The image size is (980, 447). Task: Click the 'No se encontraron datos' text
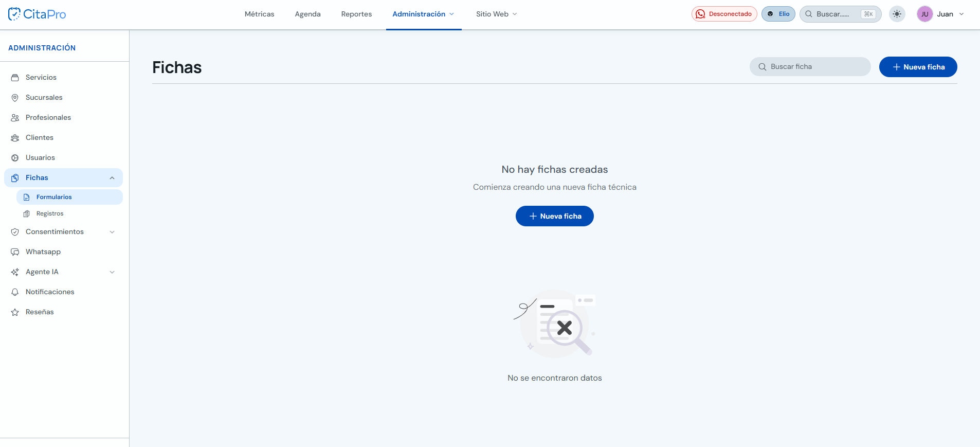pos(554,378)
